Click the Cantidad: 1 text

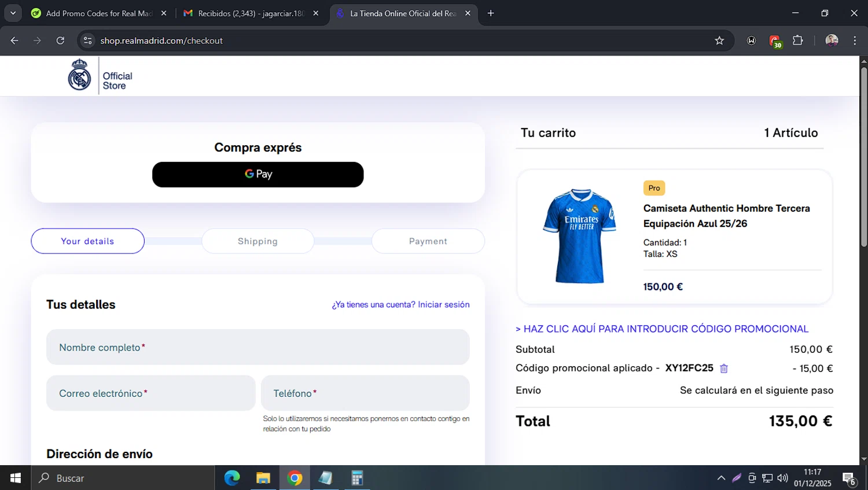tap(665, 242)
